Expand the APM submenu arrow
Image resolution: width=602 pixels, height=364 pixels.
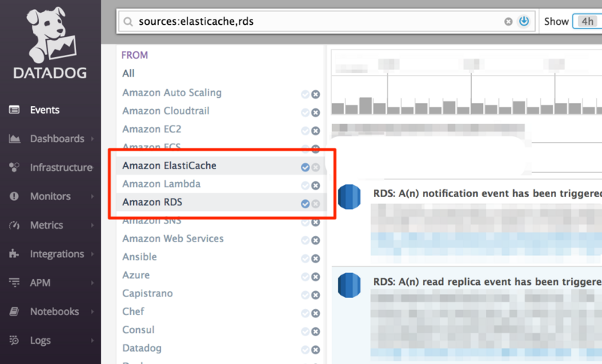93,283
